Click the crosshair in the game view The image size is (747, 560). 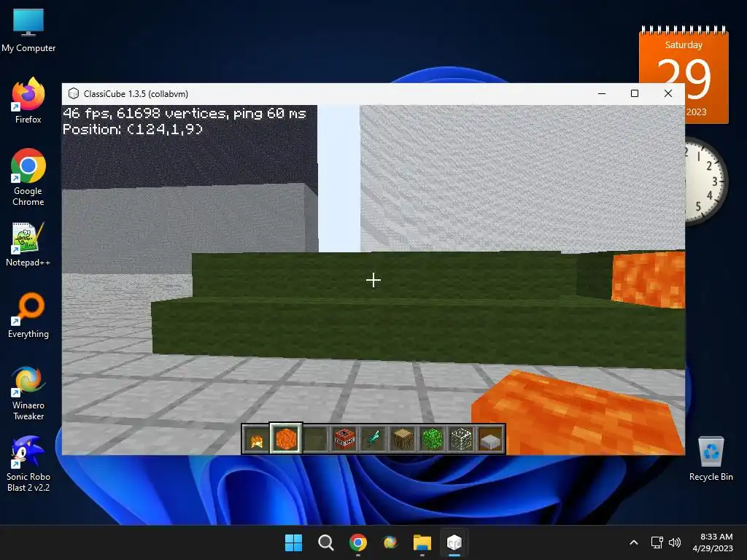point(373,280)
